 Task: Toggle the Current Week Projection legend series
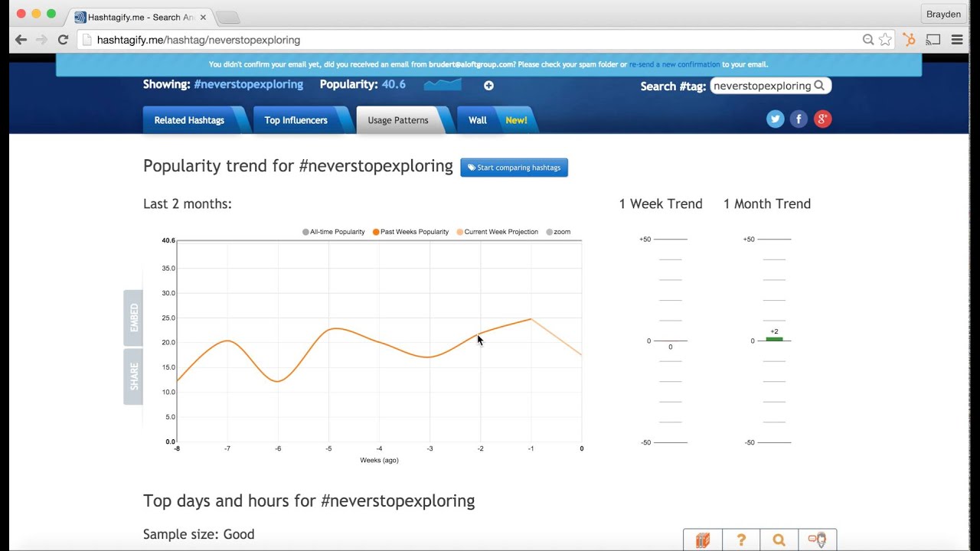pyautogui.click(x=498, y=232)
